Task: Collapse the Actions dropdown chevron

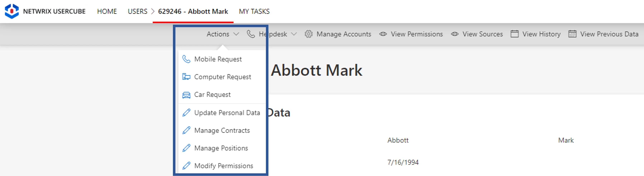Action: point(236,34)
